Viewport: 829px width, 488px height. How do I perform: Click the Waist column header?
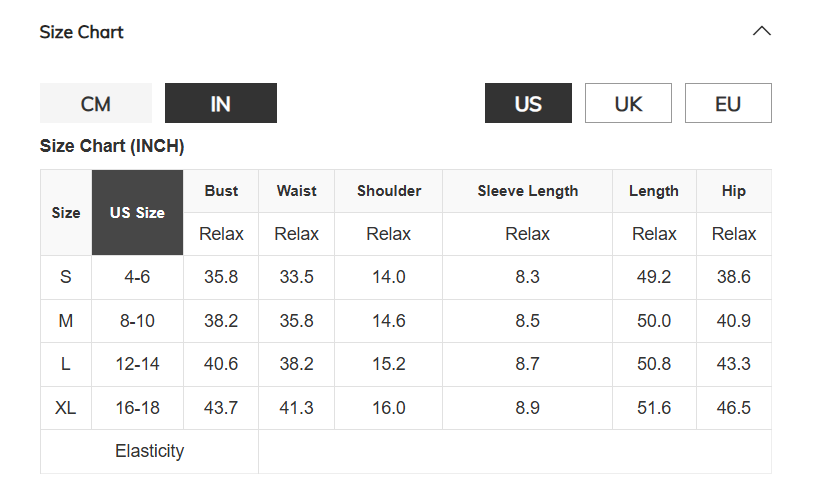tap(297, 191)
